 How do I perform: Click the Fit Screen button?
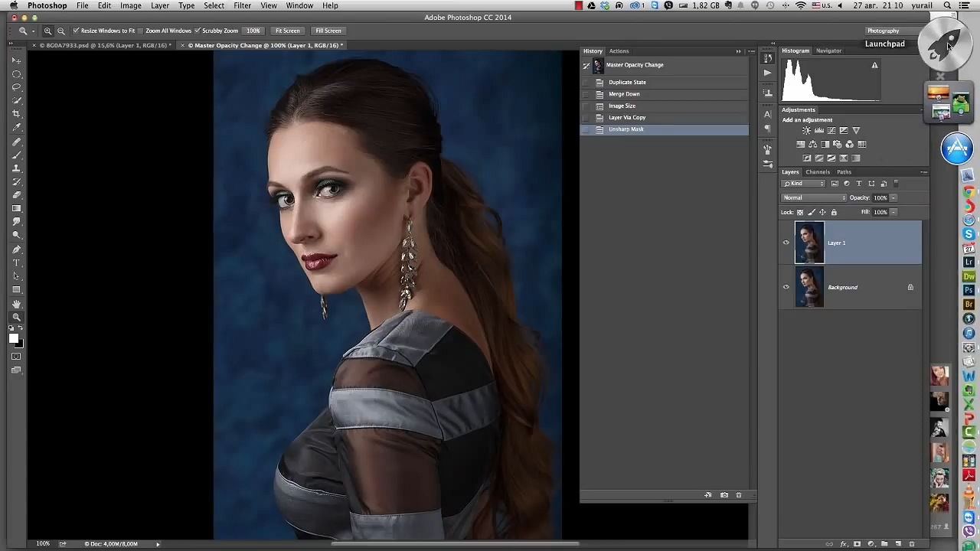click(x=288, y=31)
